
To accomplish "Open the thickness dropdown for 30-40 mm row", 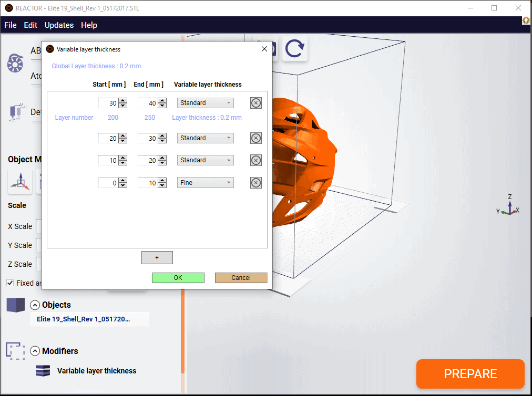I will 205,103.
